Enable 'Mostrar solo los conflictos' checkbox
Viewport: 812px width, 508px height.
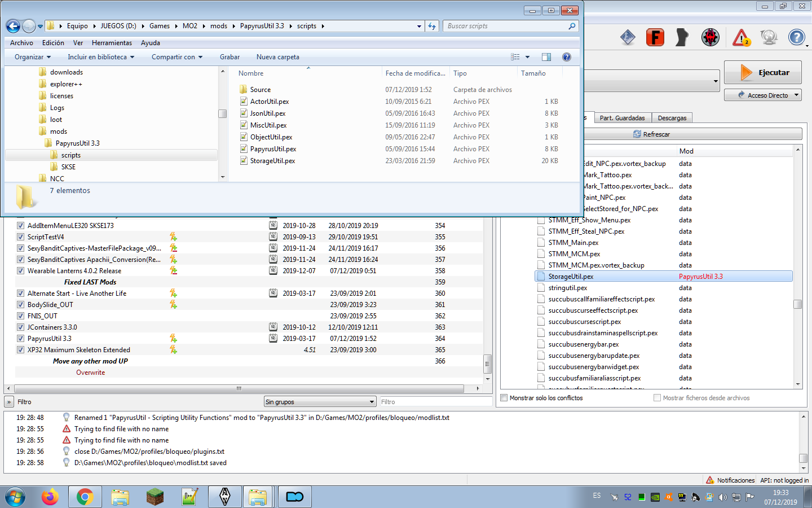504,398
